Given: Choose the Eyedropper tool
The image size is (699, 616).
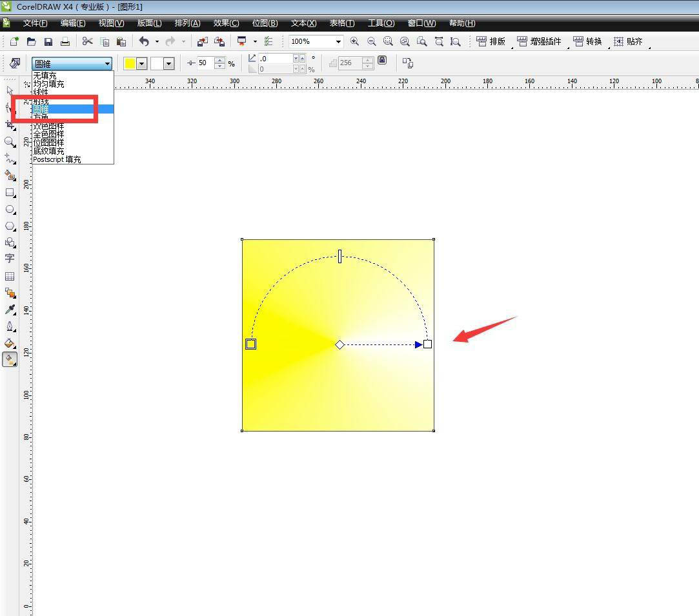Looking at the screenshot, I should [10, 310].
